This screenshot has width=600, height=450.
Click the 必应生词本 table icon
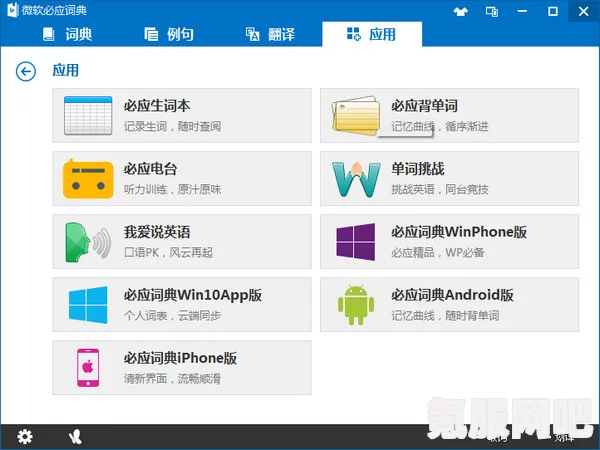click(x=88, y=116)
